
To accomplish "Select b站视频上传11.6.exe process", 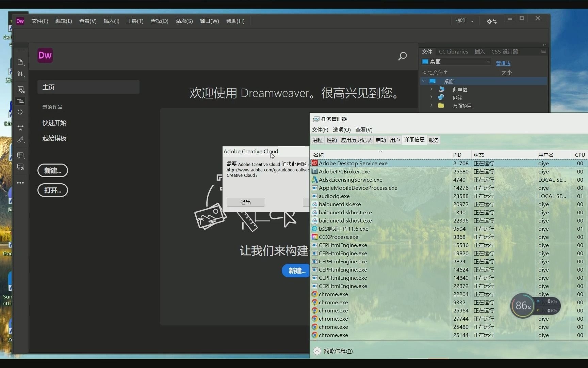I will [x=449, y=229].
